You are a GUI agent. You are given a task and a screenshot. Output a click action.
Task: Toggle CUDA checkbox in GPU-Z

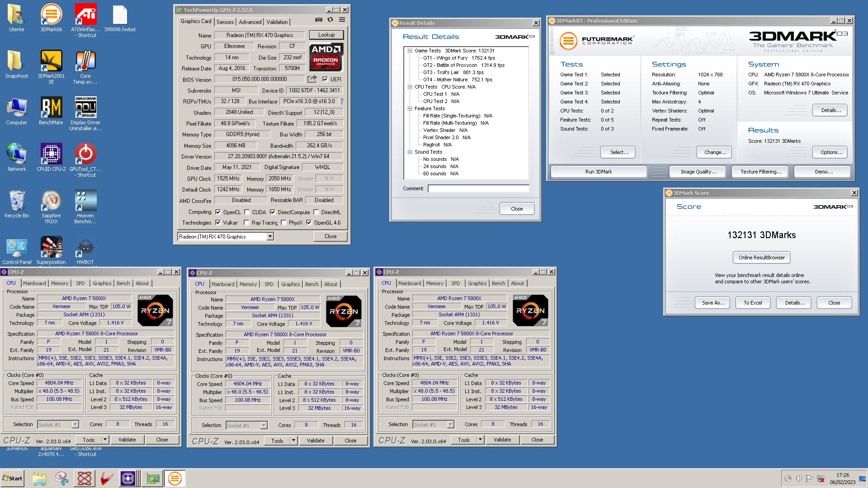[247, 212]
